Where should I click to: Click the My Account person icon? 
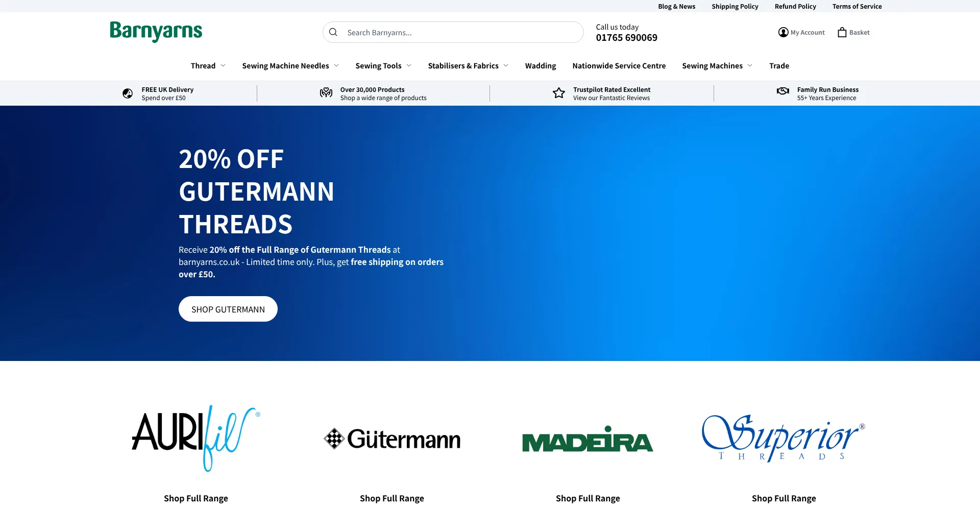coord(783,32)
